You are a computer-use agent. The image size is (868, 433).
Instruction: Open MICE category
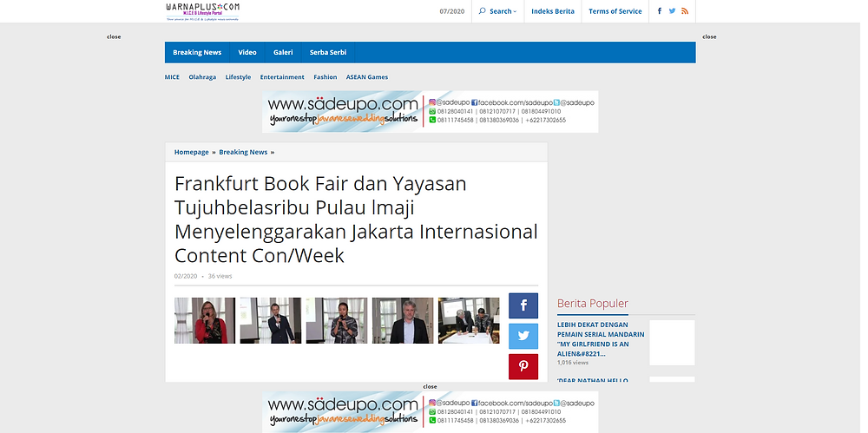172,77
